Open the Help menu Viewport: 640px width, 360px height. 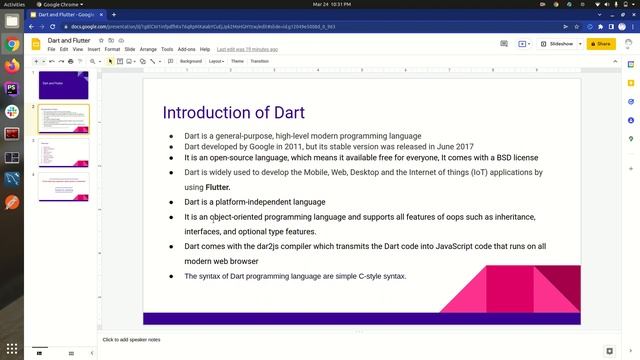pos(205,49)
